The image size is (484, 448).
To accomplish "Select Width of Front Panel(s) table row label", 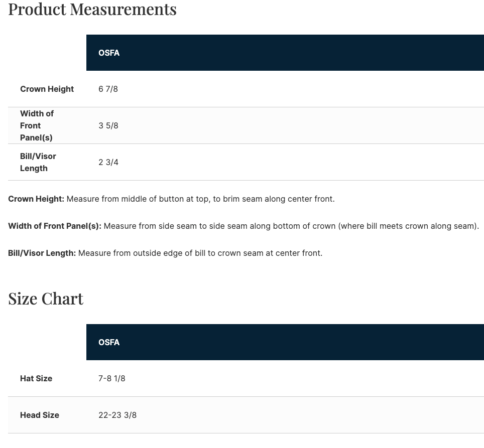I will click(x=37, y=125).
